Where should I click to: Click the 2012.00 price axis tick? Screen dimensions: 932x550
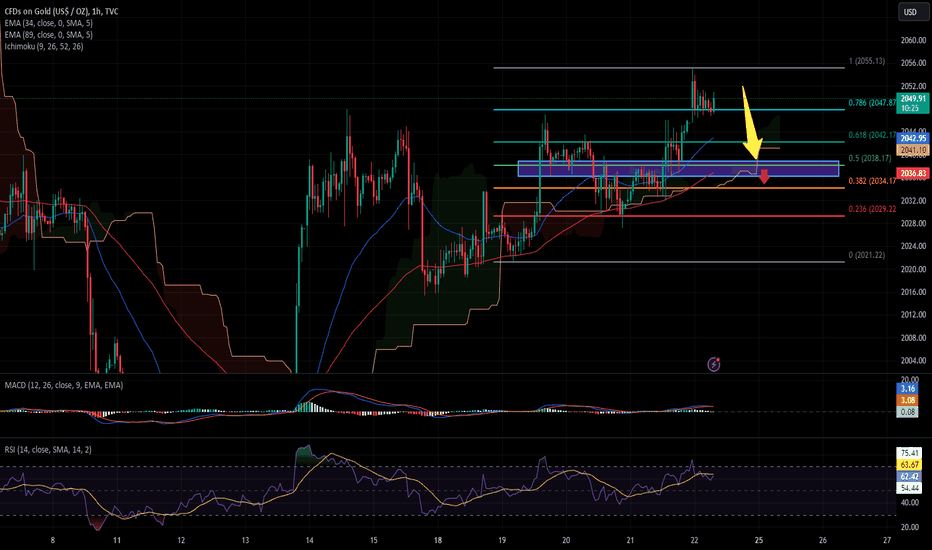[913, 315]
